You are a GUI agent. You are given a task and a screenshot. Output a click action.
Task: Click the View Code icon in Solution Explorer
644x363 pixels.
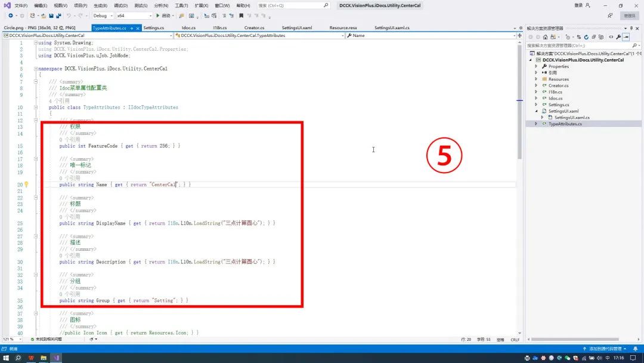click(x=611, y=37)
